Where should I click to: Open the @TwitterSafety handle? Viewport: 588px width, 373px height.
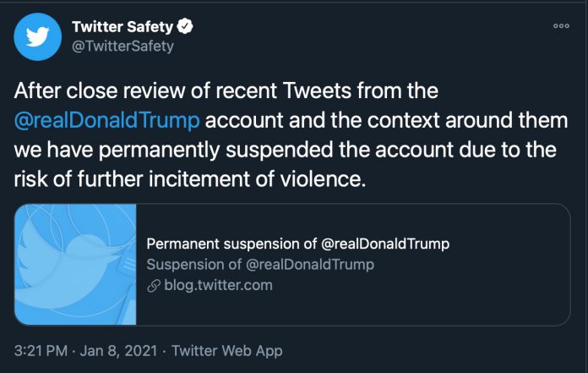point(122,47)
